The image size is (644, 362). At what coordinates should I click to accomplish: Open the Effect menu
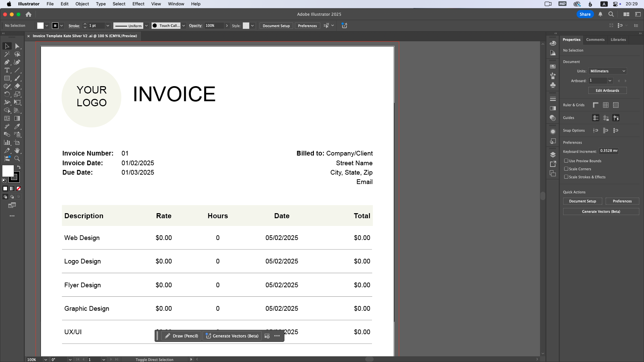click(138, 4)
